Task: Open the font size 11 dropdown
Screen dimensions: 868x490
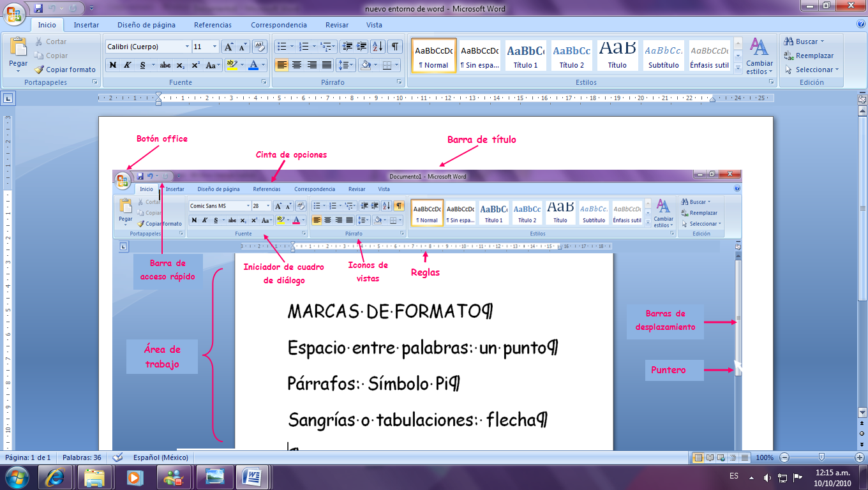Action: [x=215, y=47]
